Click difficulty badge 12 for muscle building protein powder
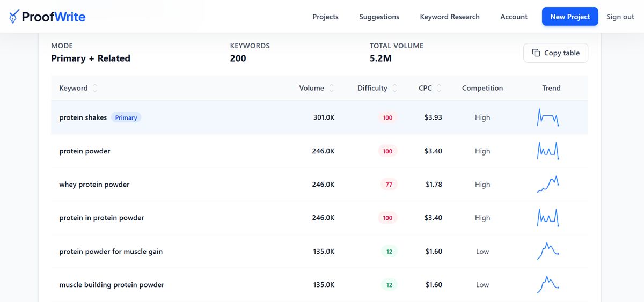644x302 pixels. (x=389, y=284)
